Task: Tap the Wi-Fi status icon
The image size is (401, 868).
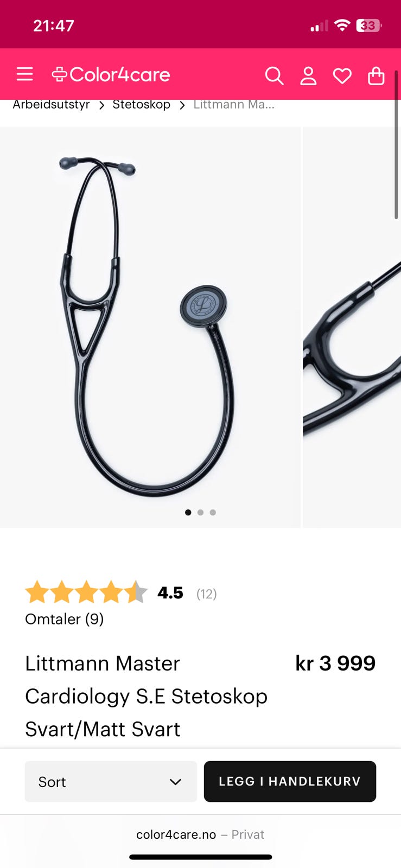Action: [342, 25]
